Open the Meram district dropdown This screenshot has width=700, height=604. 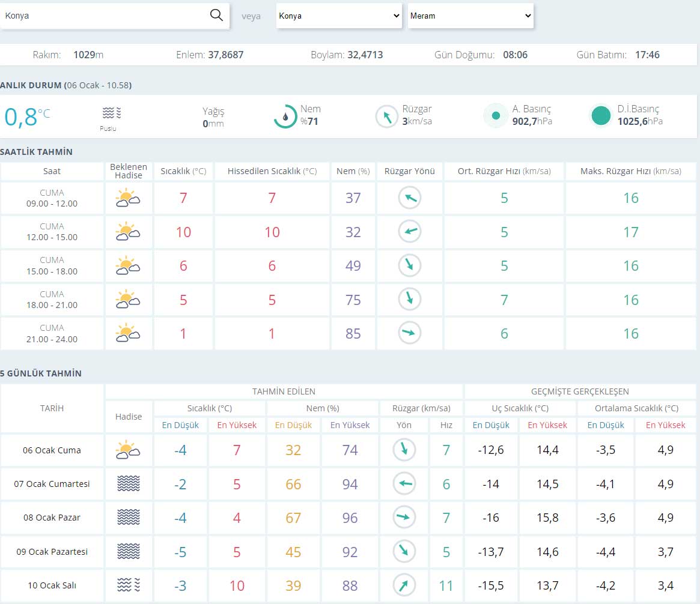(x=470, y=16)
